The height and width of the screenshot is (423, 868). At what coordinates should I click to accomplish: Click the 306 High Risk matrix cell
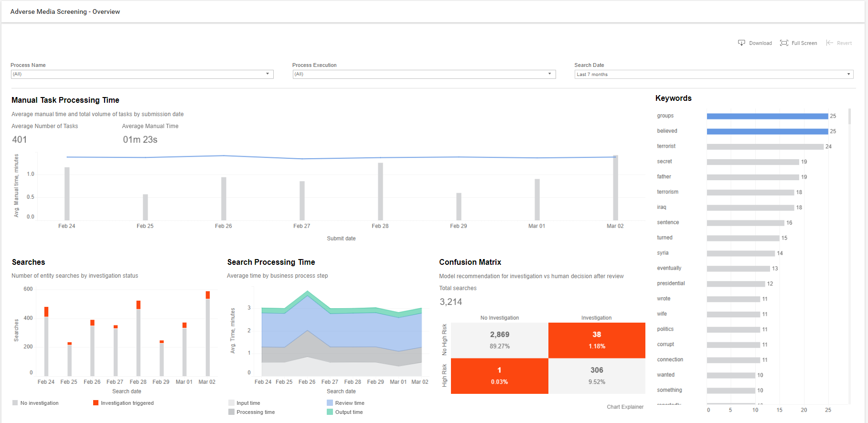pyautogui.click(x=597, y=376)
